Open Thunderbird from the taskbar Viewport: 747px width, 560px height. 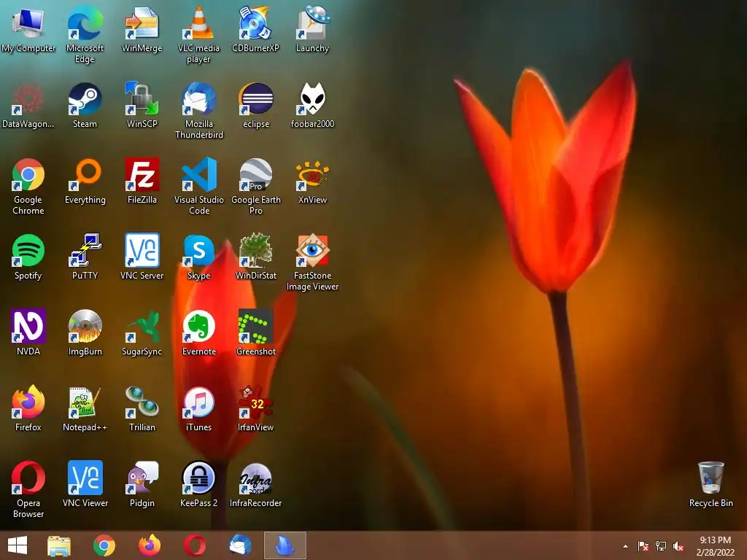click(x=239, y=545)
